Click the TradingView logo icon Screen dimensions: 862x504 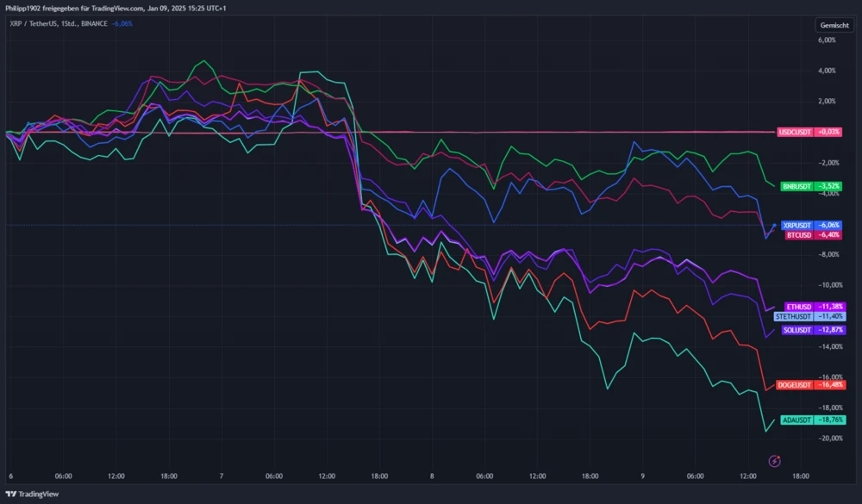click(11, 494)
